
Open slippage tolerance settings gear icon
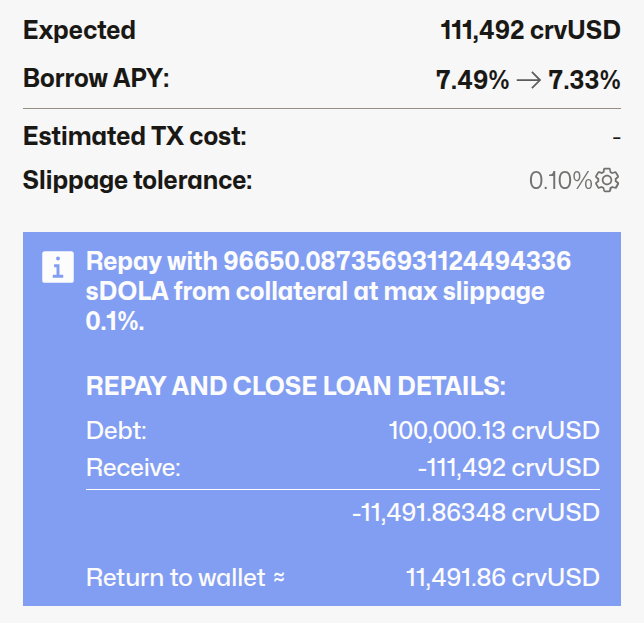pos(608,181)
